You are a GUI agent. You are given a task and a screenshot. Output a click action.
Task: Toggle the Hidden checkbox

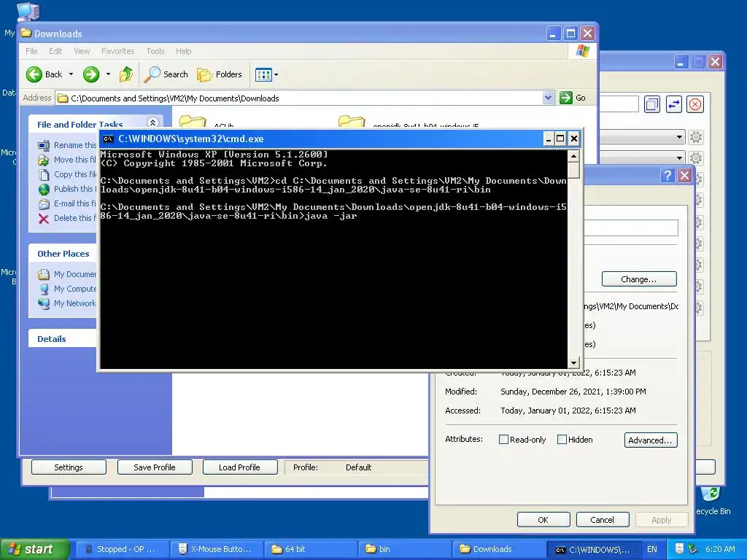(x=562, y=440)
